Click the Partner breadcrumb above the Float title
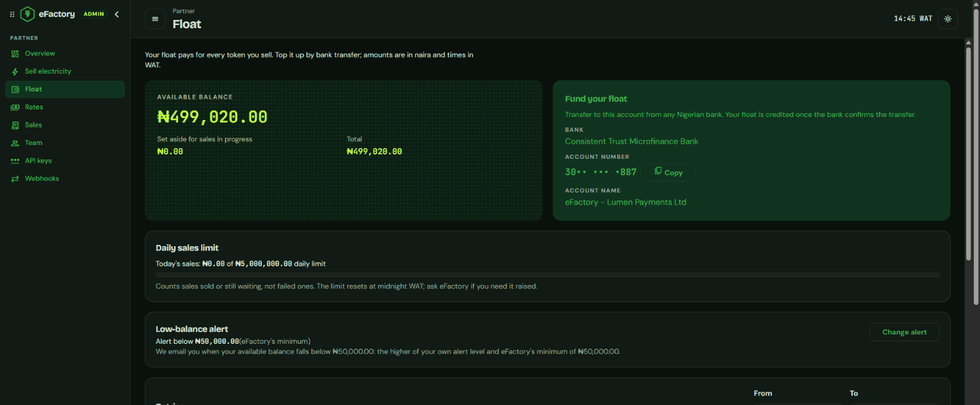 pyautogui.click(x=183, y=11)
